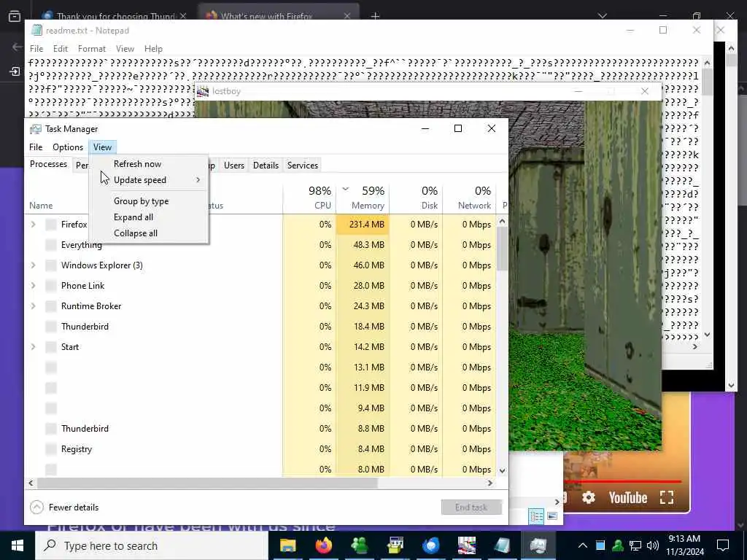Select the Task Manager taskbar icon

pos(538,545)
